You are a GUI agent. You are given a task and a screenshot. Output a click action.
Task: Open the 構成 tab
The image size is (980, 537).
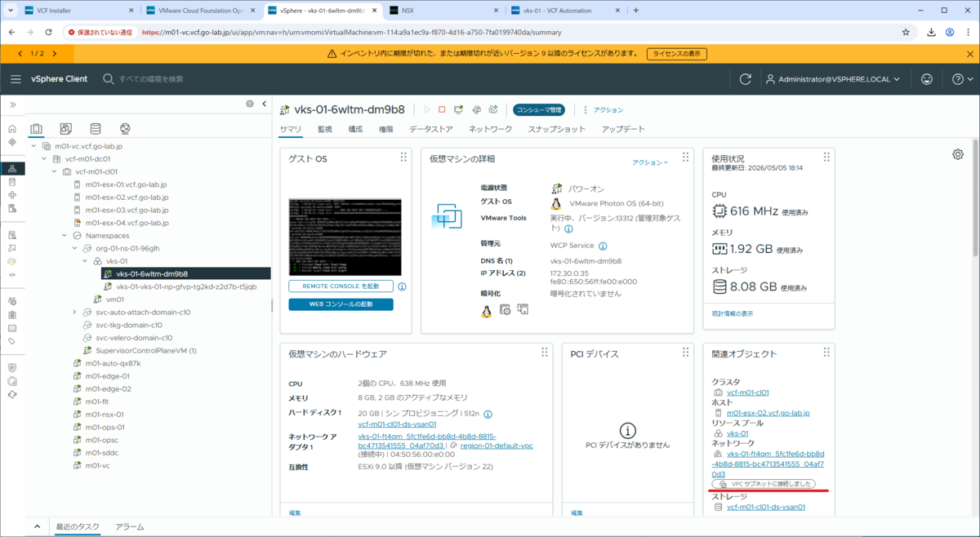point(355,129)
